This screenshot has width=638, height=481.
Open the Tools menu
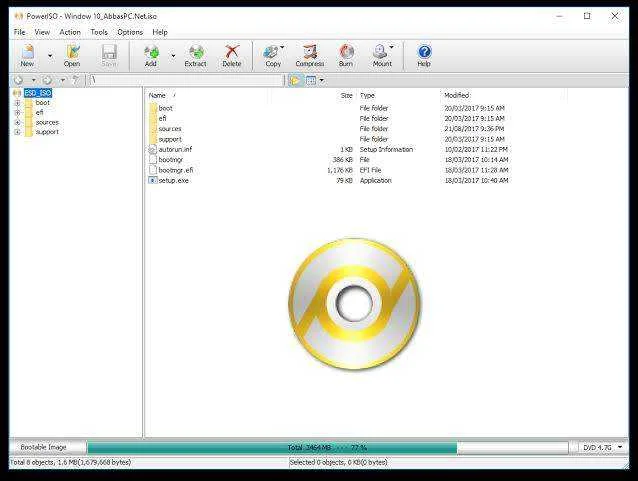[x=99, y=32]
